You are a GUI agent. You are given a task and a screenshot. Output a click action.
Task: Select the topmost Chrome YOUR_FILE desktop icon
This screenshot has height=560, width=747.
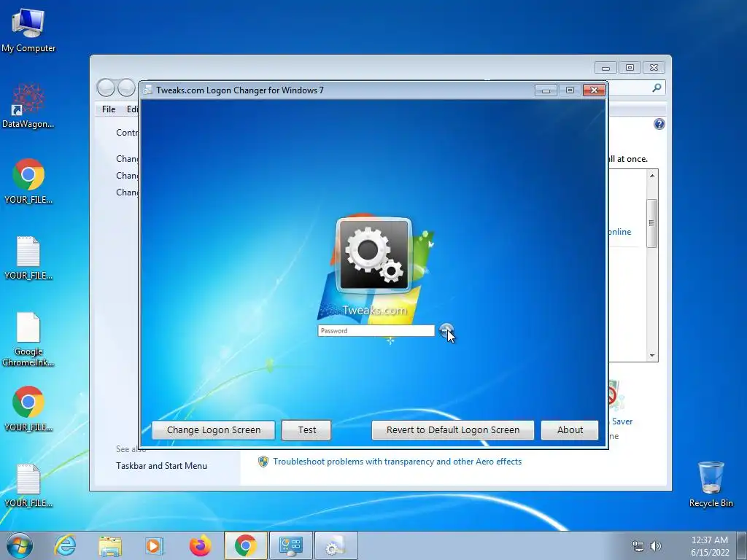coord(28,181)
